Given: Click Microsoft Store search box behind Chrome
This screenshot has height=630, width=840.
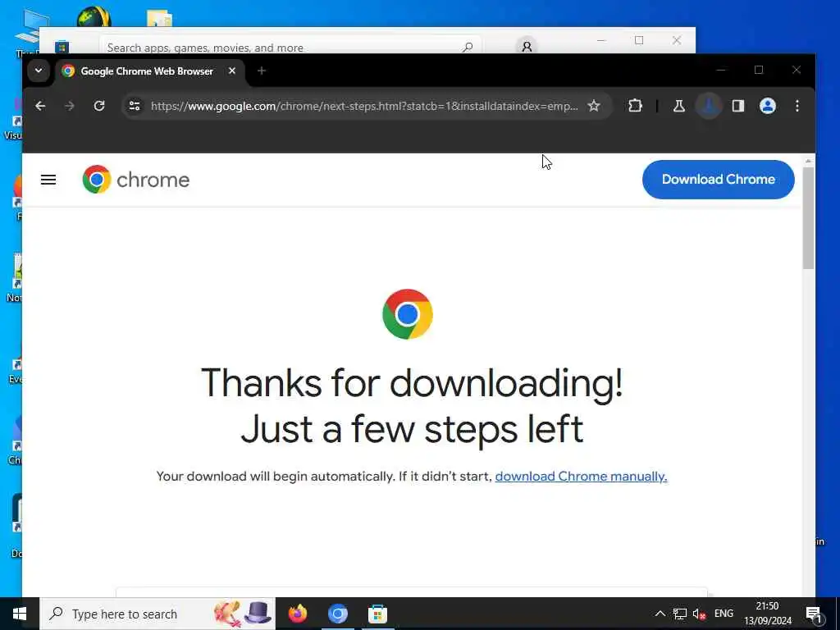Looking at the screenshot, I should pyautogui.click(x=290, y=47).
